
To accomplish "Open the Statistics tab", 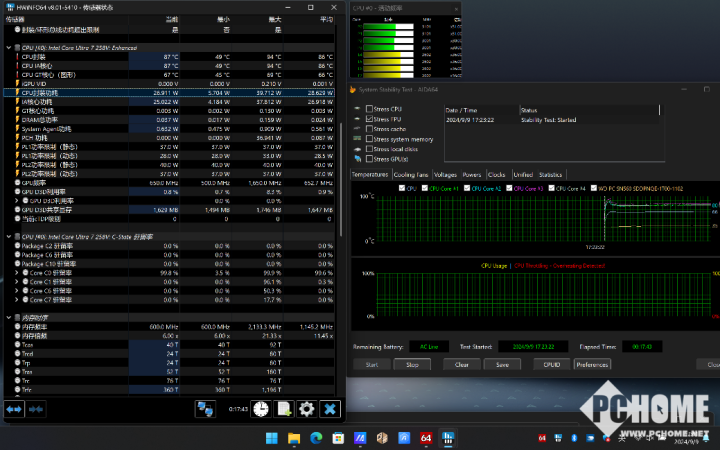I will pos(550,174).
